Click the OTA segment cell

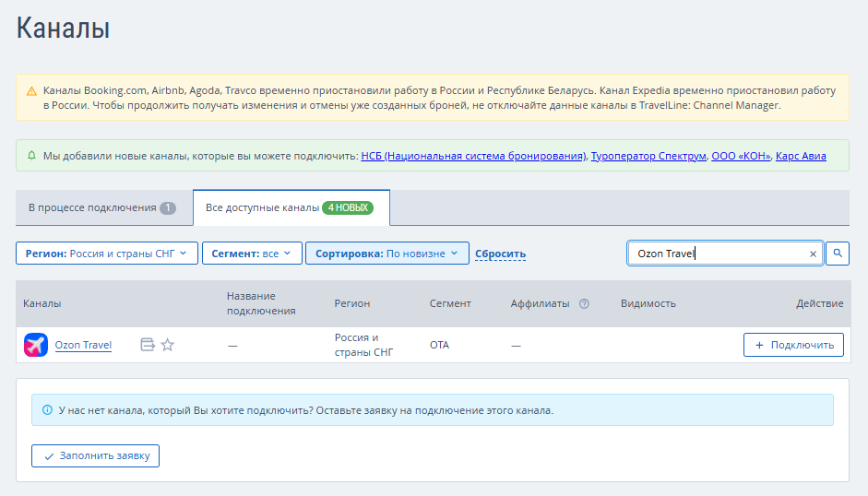(x=440, y=345)
